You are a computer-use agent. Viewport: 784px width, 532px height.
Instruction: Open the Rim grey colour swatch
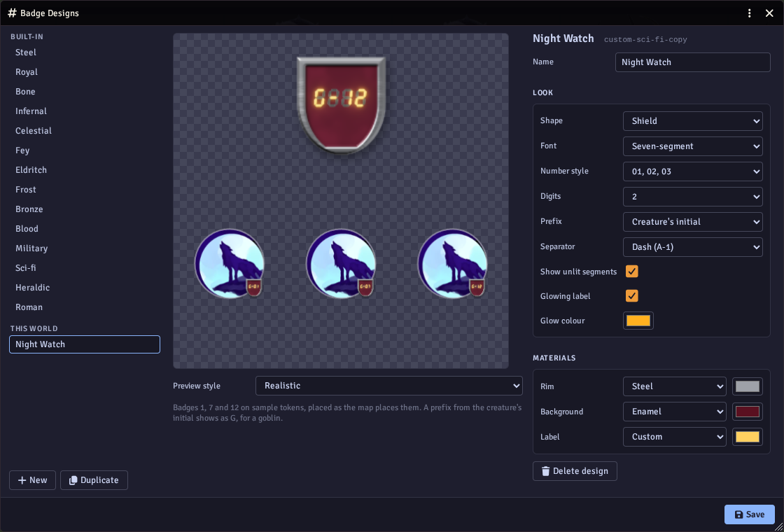[748, 386]
